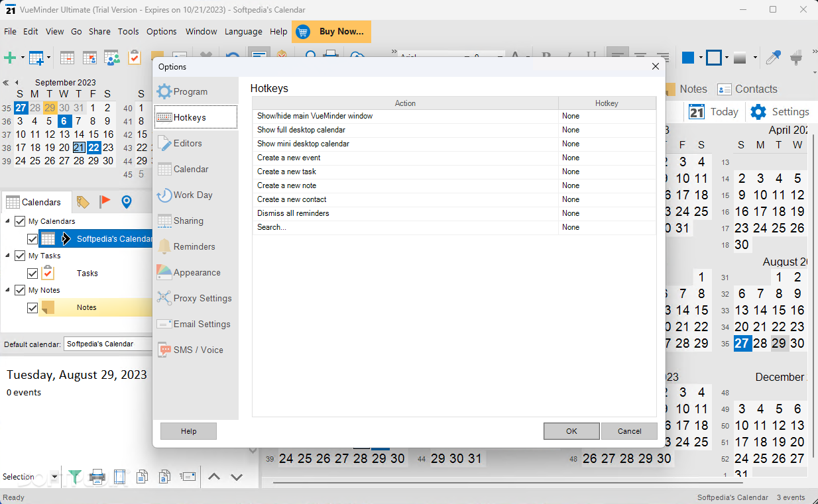Open the SMS / Voice options category
The height and width of the screenshot is (504, 818).
point(196,350)
